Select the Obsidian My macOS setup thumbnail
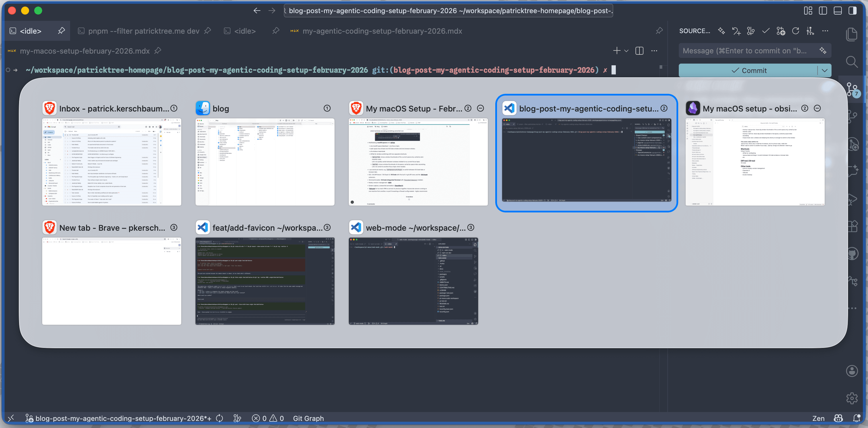Viewport: 868px width, 428px height. pyautogui.click(x=755, y=162)
